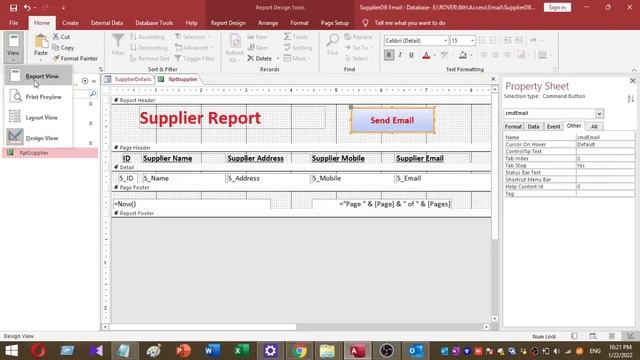
Task: Click the Report Header section bar
Action: click(301, 100)
